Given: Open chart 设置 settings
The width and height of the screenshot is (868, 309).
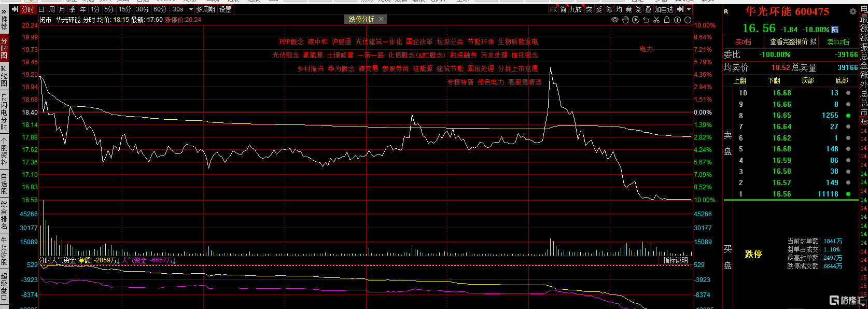Looking at the screenshot, I should click(226, 9).
